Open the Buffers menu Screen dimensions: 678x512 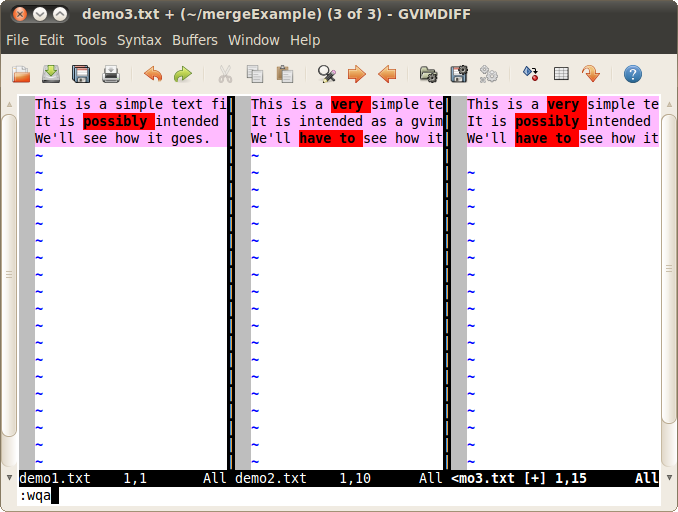point(194,40)
